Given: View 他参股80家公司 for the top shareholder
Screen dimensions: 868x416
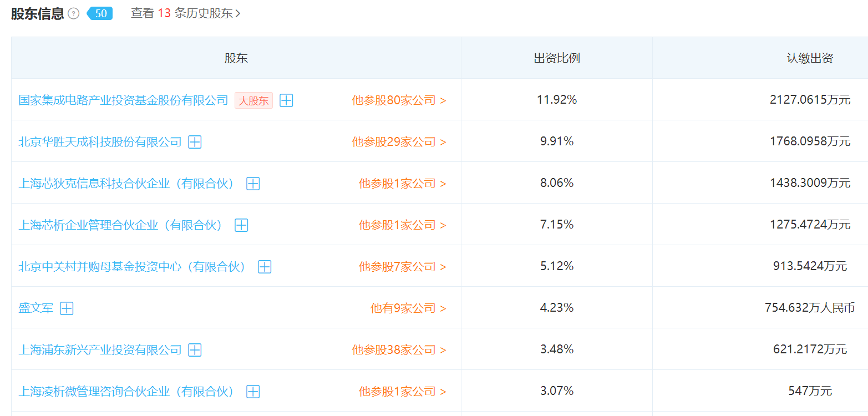Looking at the screenshot, I should click(399, 100).
